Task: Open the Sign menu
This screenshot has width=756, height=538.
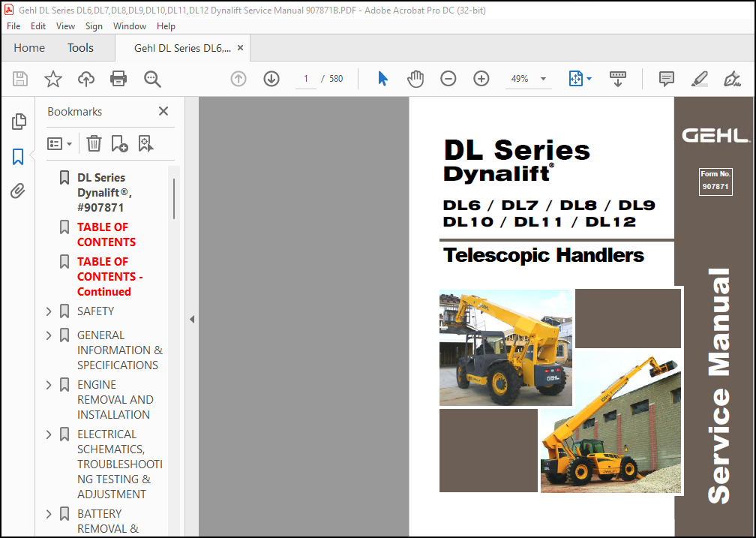Action: point(94,26)
